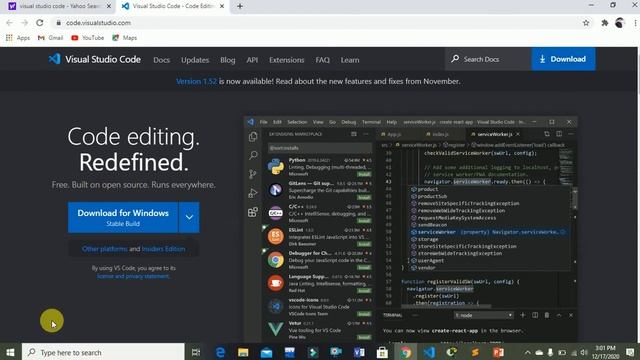640x360 pixels.
Task: Reload the page
Action: [x=39, y=23]
